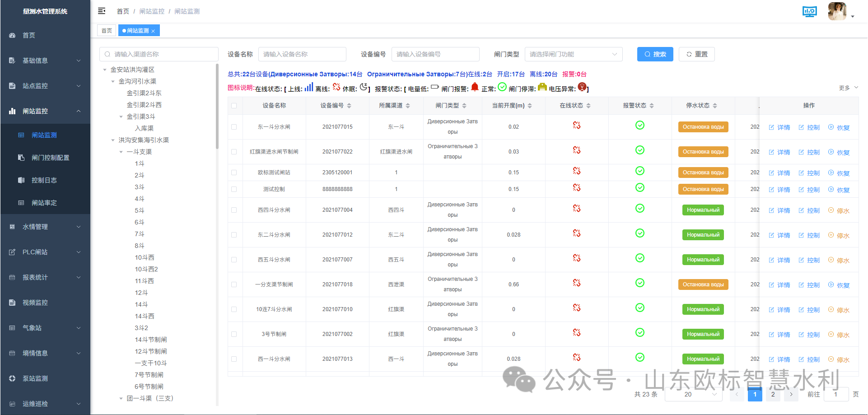Switch to the 首页 tab
The height and width of the screenshot is (415, 868).
click(107, 31)
